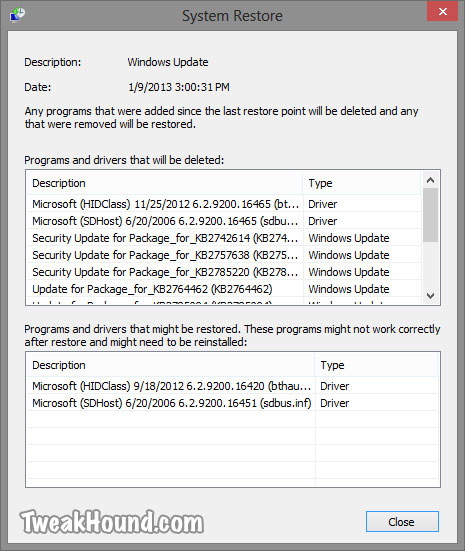The width and height of the screenshot is (465, 551).
Task: Click the scroll down arrow in deleted programs list
Action: [x=430, y=296]
